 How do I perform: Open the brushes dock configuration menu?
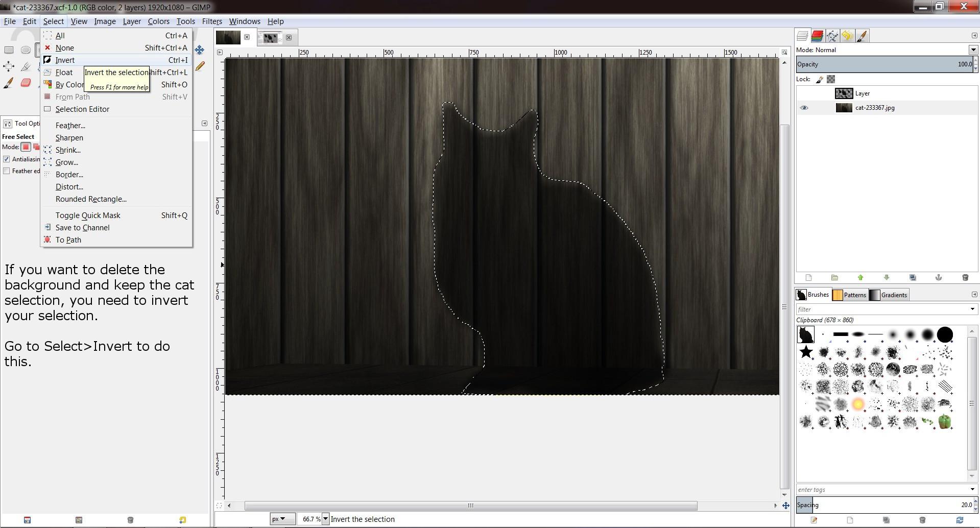click(x=974, y=295)
